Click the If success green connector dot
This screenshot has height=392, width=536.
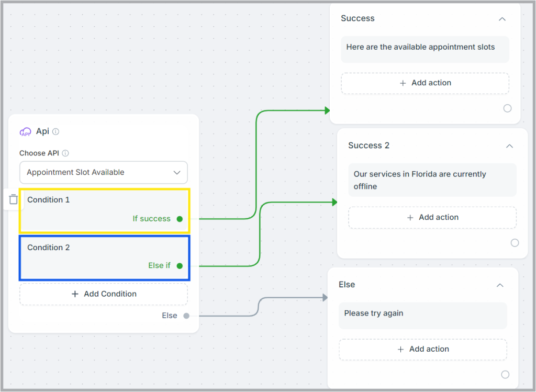pyautogui.click(x=180, y=219)
